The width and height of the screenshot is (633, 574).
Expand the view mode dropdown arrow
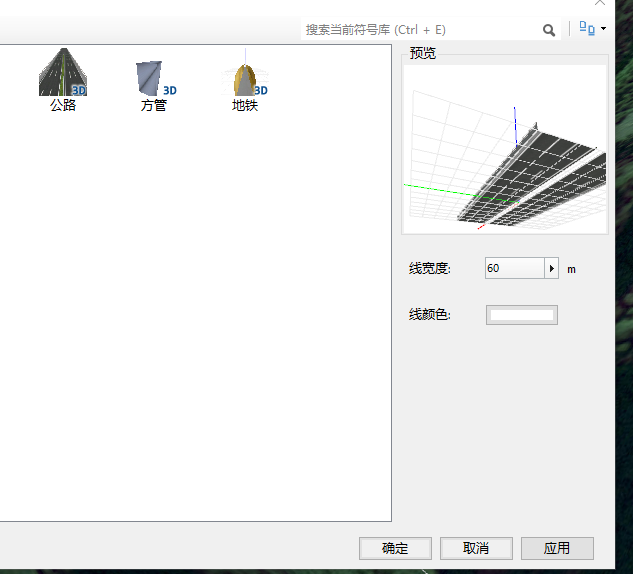[603, 29]
